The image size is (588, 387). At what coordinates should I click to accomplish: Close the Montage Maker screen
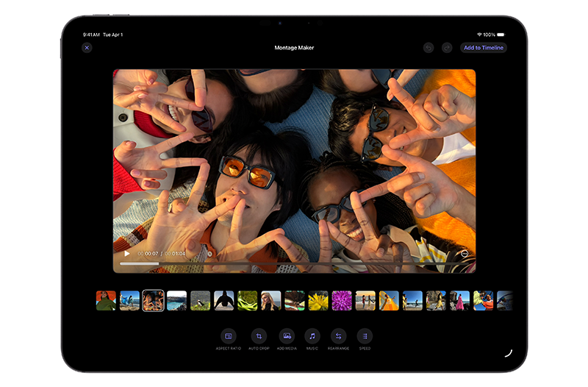pyautogui.click(x=87, y=48)
